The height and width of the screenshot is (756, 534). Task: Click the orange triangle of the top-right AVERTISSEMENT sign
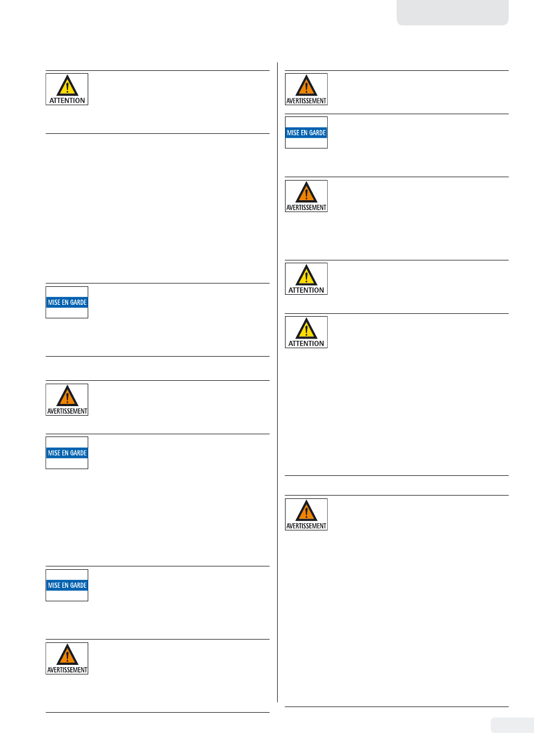tap(306, 85)
